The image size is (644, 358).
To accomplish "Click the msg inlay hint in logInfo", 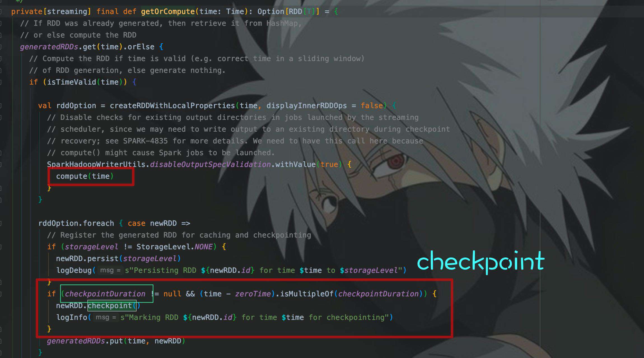I will (x=106, y=317).
